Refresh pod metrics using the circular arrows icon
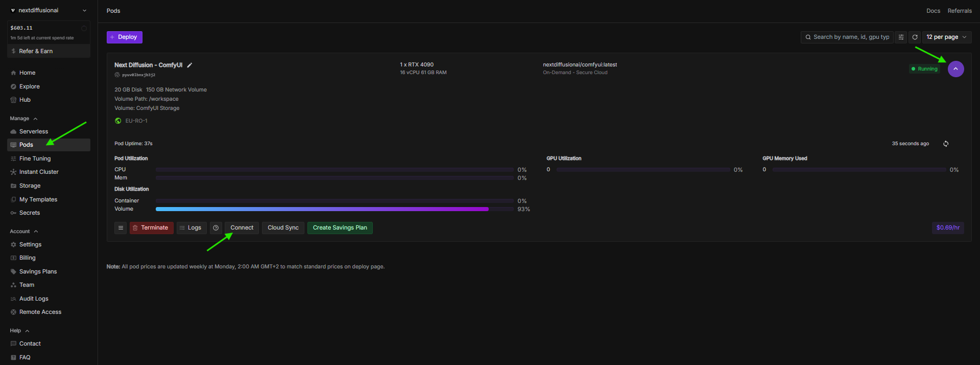Screen dimensions: 980x365 [946, 144]
